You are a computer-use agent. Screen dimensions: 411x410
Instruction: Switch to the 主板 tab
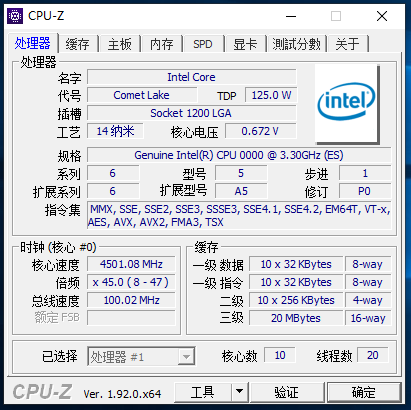(x=120, y=44)
